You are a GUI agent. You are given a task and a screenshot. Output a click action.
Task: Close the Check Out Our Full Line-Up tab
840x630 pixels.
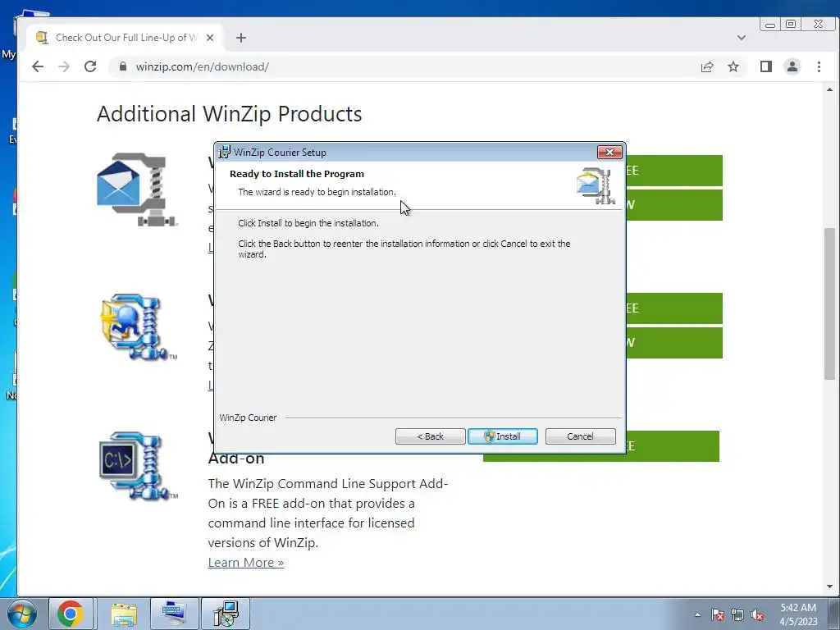[210, 38]
